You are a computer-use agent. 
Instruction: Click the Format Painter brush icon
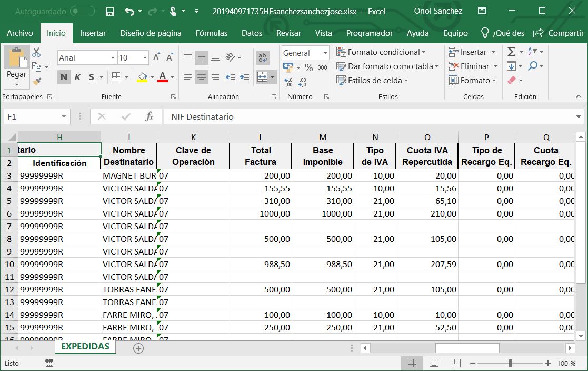[x=36, y=81]
